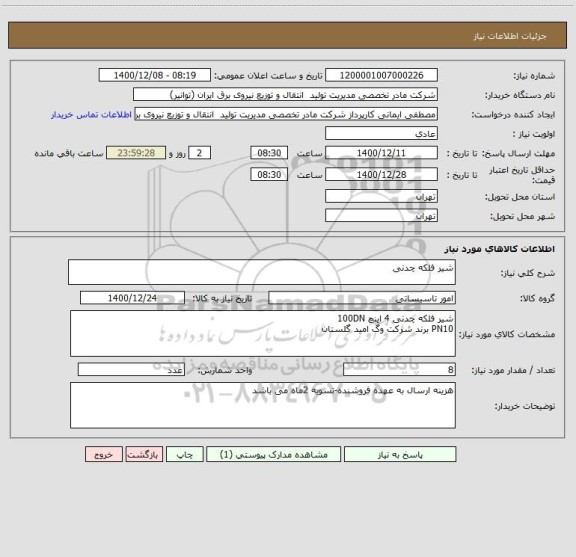The image size is (576, 557).
Task: Click the label مهلت ارسال پاسخ
Action: (518, 153)
